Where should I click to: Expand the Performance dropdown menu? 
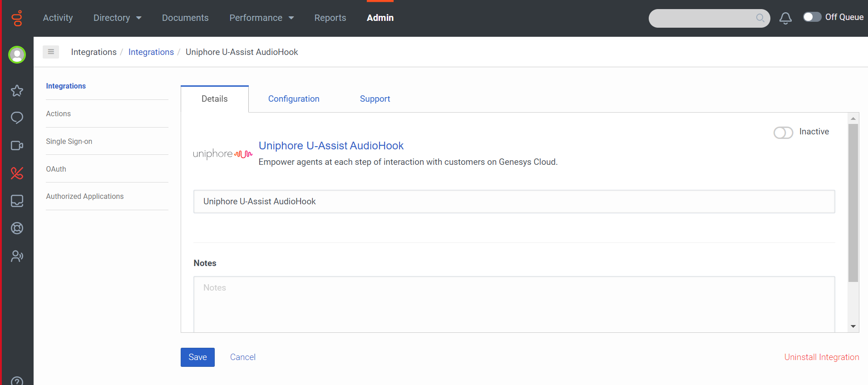(x=262, y=18)
